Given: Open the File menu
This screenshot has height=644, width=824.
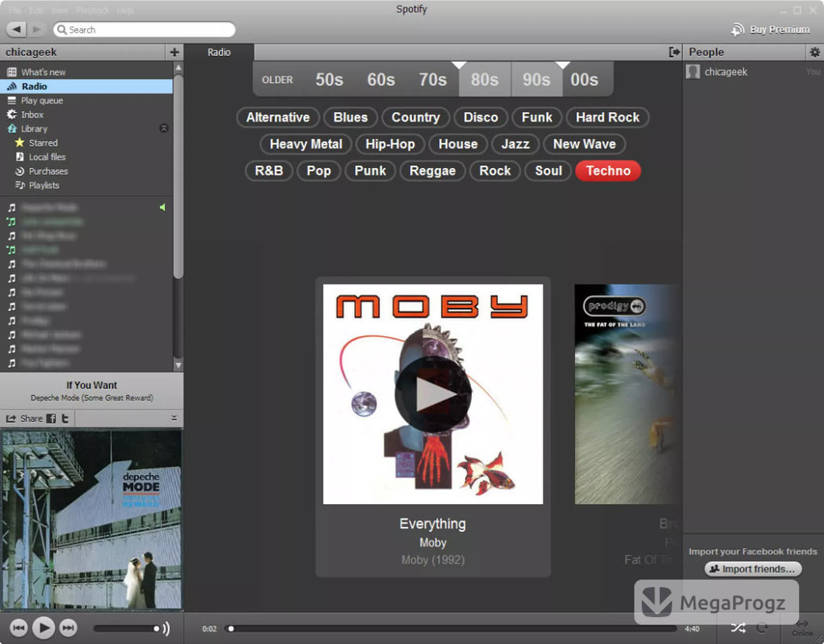Looking at the screenshot, I should pyautogui.click(x=15, y=10).
